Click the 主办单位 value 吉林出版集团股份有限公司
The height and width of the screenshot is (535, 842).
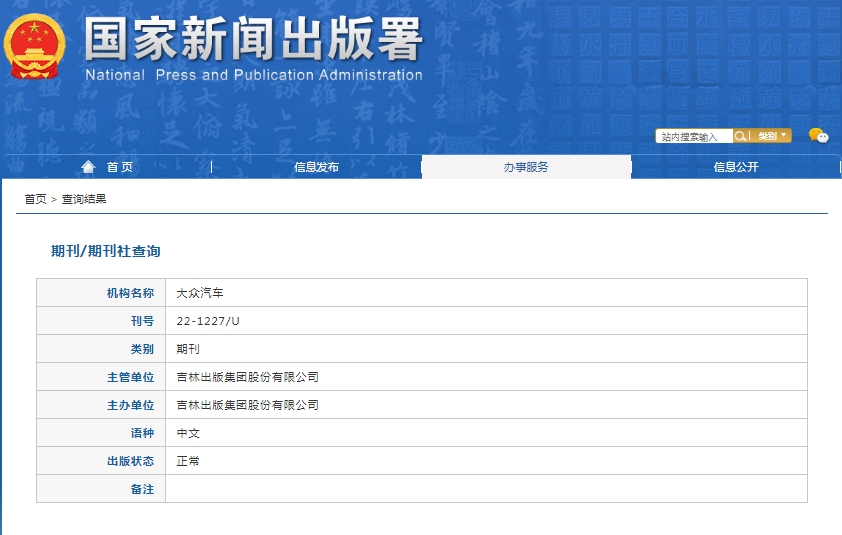click(x=247, y=405)
